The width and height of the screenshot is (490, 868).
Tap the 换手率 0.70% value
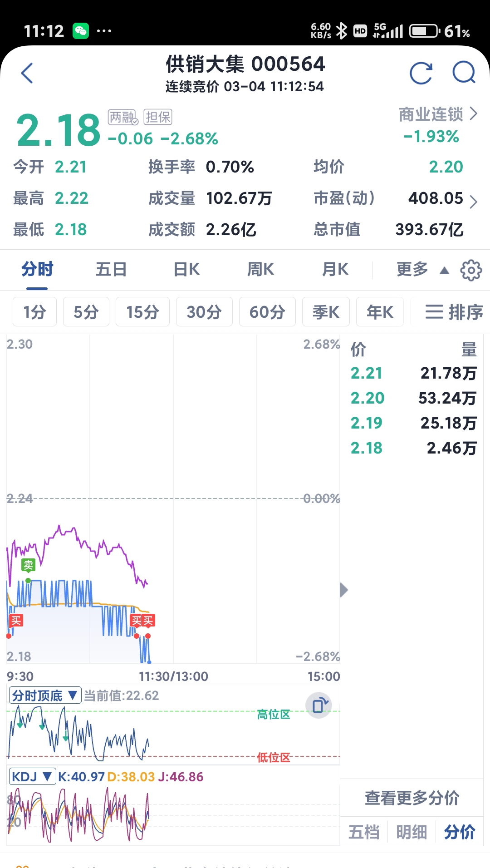pos(230,167)
